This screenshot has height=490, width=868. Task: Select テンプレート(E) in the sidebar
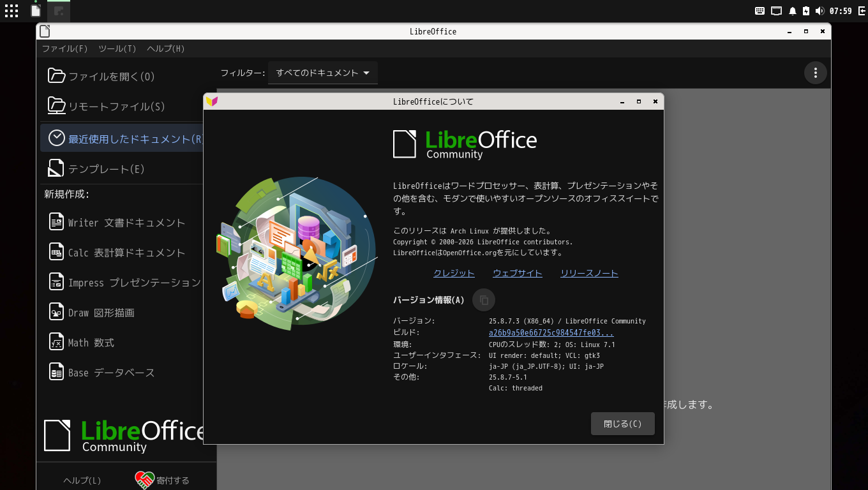(x=107, y=169)
